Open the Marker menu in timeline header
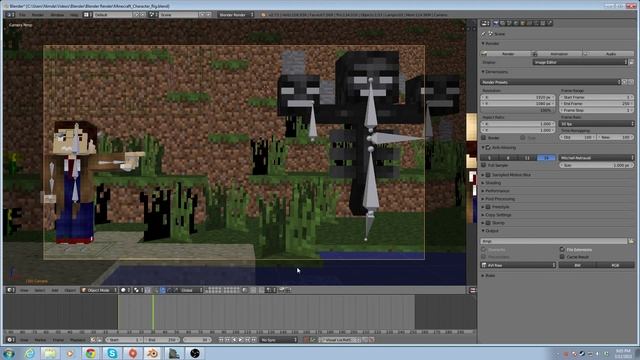The height and width of the screenshot is (360, 640). pos(40,340)
